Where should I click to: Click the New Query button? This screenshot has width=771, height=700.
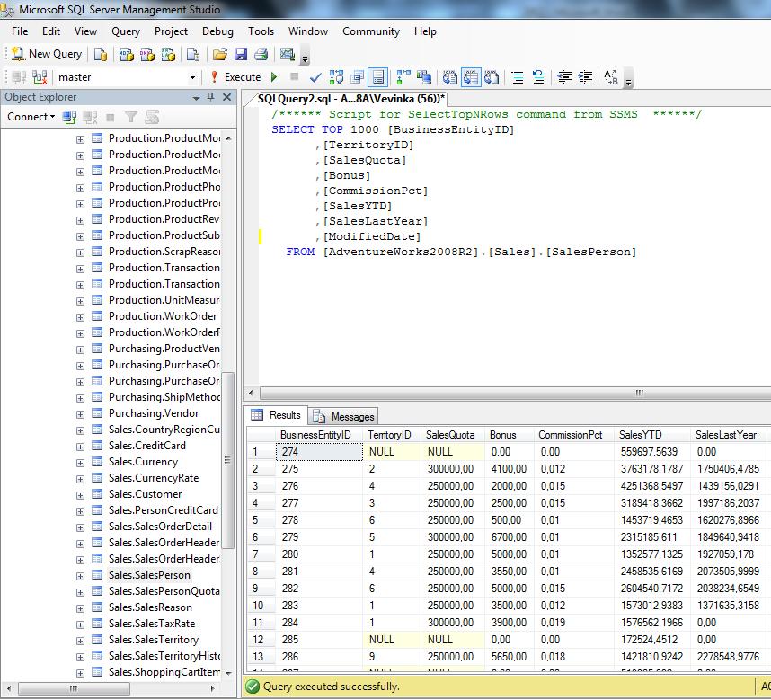click(x=47, y=54)
